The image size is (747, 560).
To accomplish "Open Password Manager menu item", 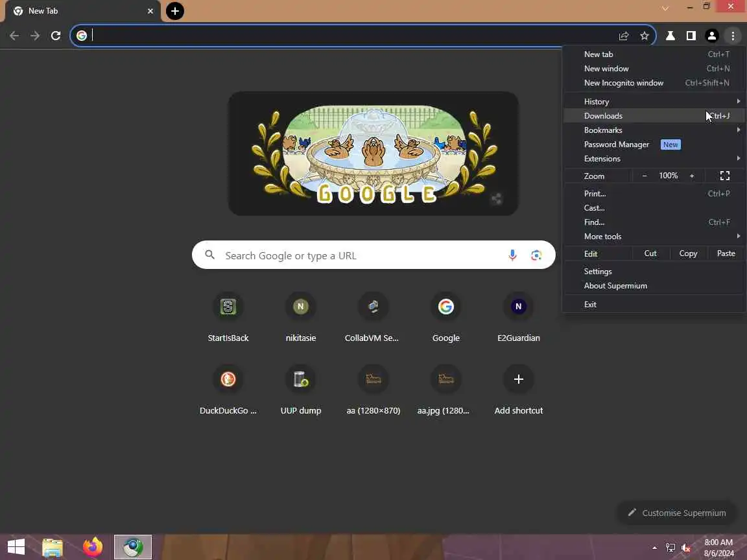I will tap(654, 145).
